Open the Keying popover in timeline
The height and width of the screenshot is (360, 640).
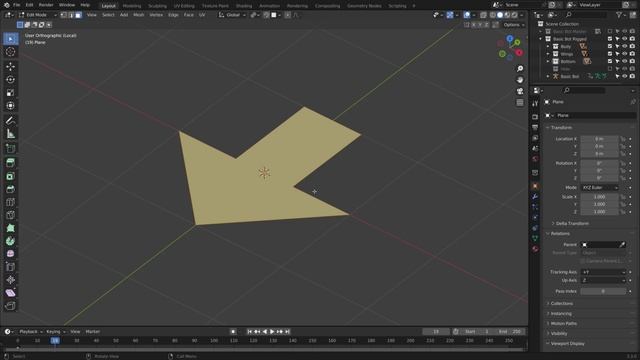tap(55, 332)
